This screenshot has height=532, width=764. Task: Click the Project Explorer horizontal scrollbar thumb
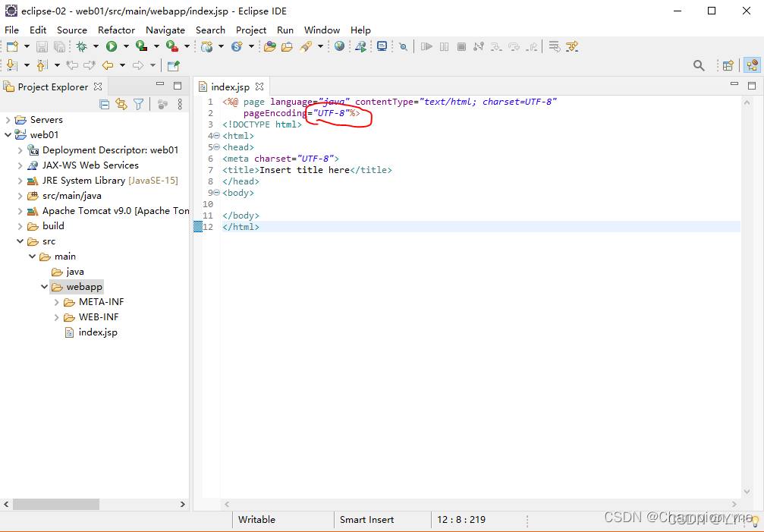pyautogui.click(x=56, y=504)
